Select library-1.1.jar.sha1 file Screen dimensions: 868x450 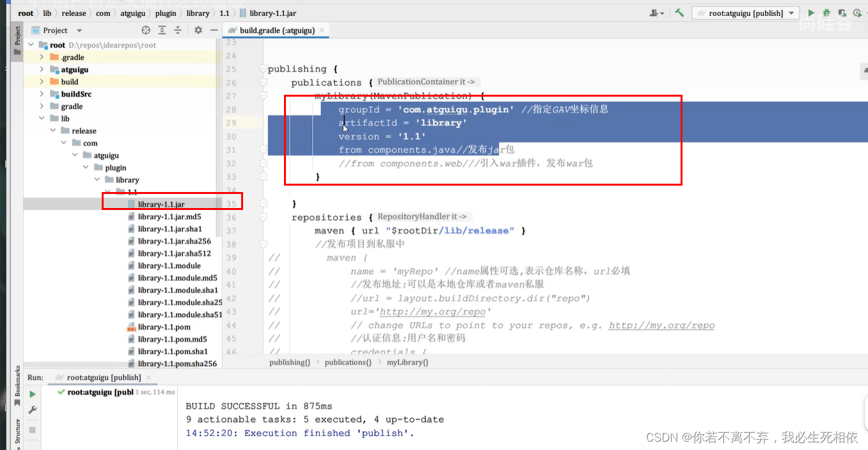coord(170,229)
